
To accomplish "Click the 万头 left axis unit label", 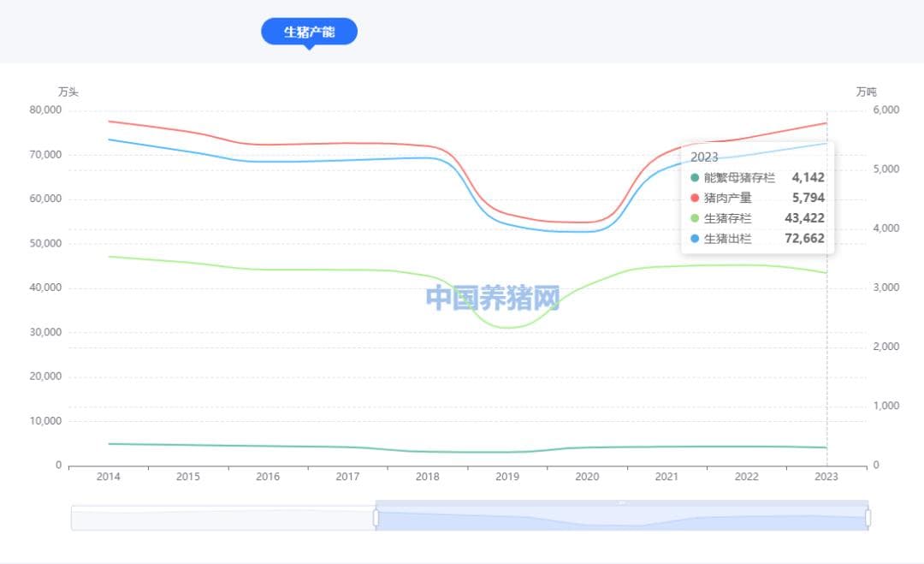I will tap(68, 92).
